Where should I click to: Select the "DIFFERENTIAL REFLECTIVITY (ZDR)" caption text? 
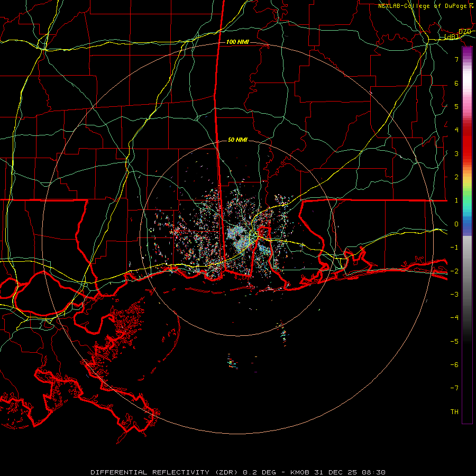click(x=164, y=472)
